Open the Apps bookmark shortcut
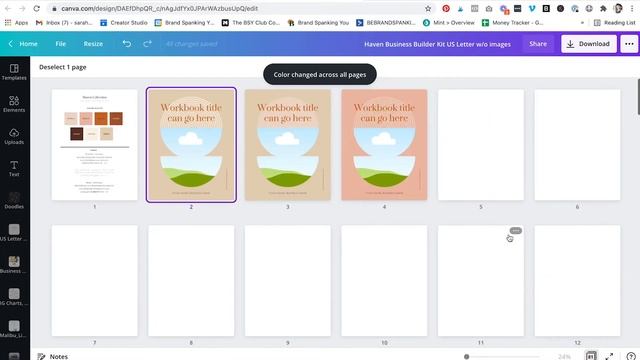640x360 pixels. (x=16, y=23)
